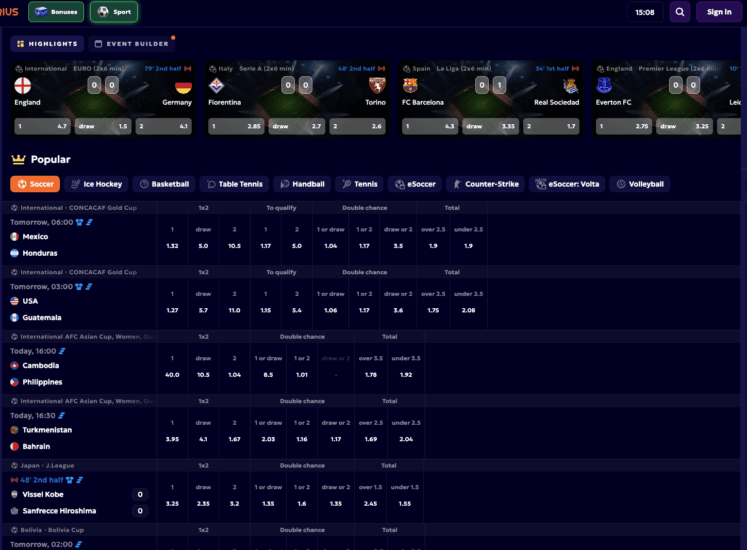Switch to the Ice Hockey filter
The image size is (747, 550).
point(96,184)
